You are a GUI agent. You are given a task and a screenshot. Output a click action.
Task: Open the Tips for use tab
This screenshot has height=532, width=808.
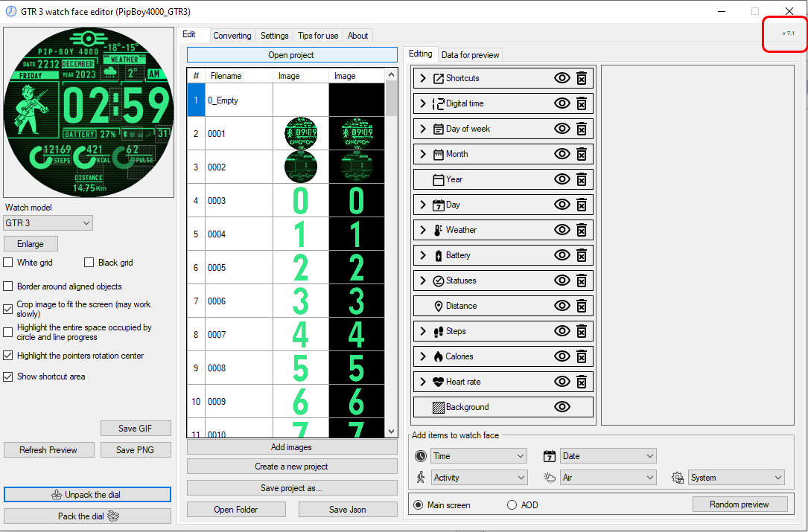pos(318,36)
